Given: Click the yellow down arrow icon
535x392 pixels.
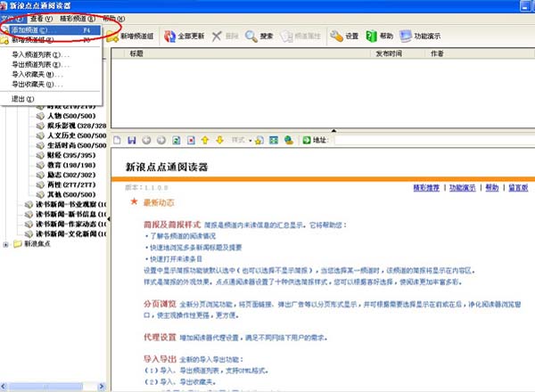Looking at the screenshot, I should [219, 140].
